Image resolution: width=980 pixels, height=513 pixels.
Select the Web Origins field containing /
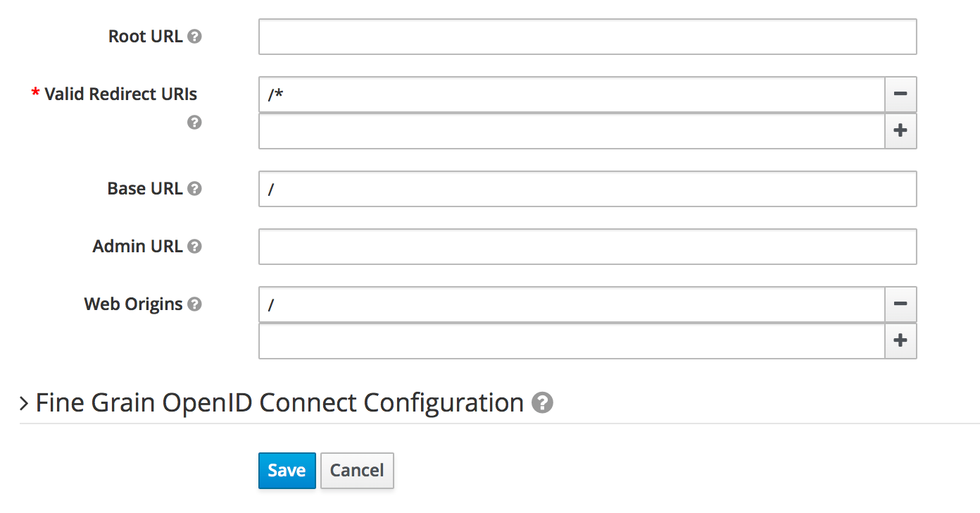(x=572, y=304)
